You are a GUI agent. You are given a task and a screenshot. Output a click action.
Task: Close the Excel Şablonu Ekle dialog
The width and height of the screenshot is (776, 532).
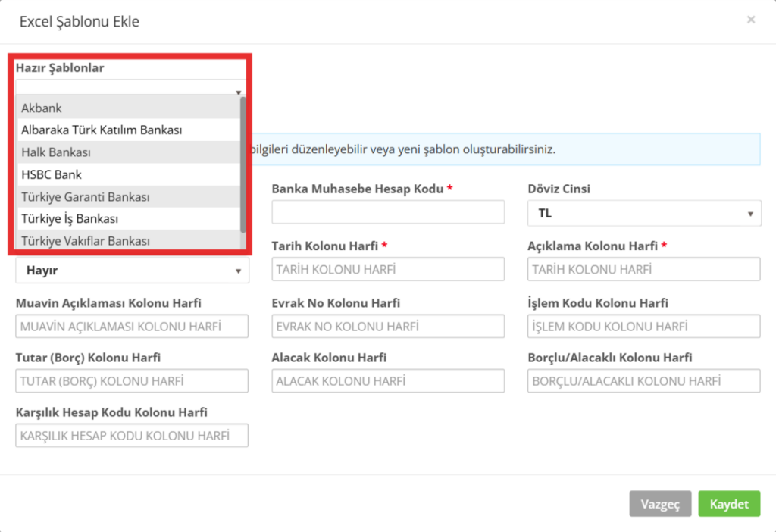(751, 20)
